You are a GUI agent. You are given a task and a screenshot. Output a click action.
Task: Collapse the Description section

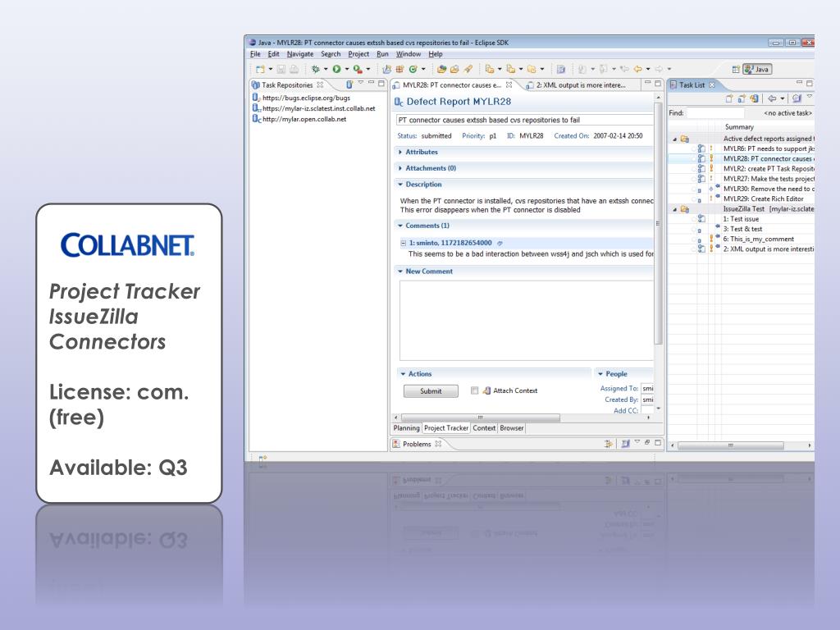point(400,185)
